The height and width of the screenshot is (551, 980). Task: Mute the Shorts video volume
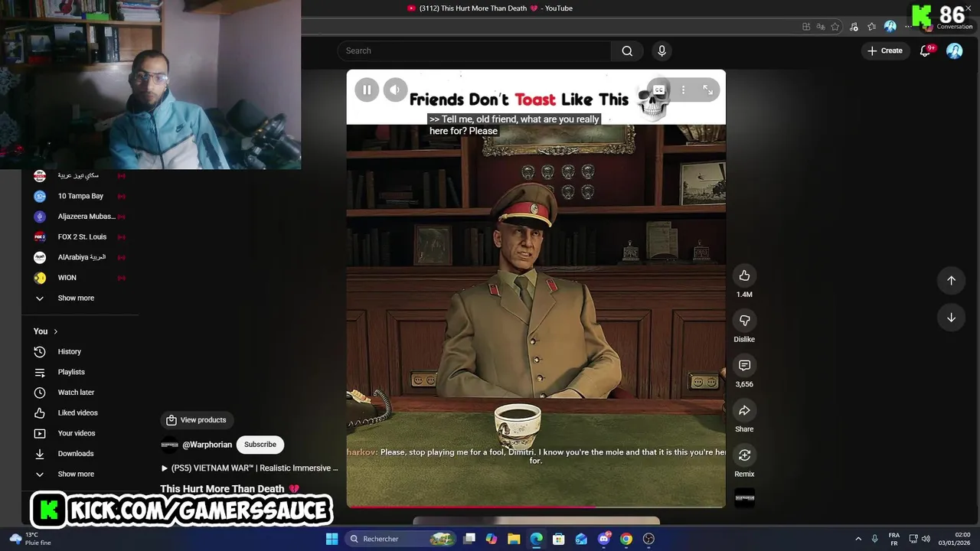(x=395, y=90)
